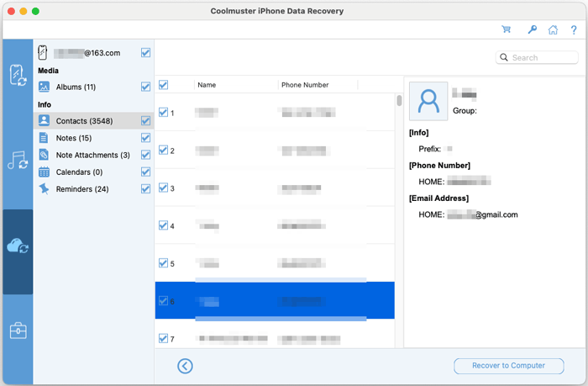Screen dimensions: 588x386
Task: Toggle the Albums (11) checkbox
Action: pyautogui.click(x=146, y=87)
